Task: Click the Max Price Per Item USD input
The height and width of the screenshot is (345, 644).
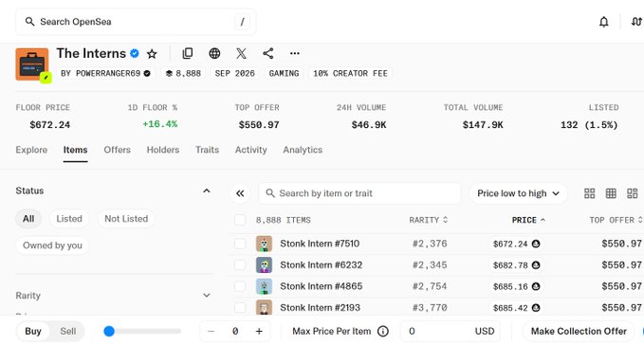Action: click(x=451, y=331)
